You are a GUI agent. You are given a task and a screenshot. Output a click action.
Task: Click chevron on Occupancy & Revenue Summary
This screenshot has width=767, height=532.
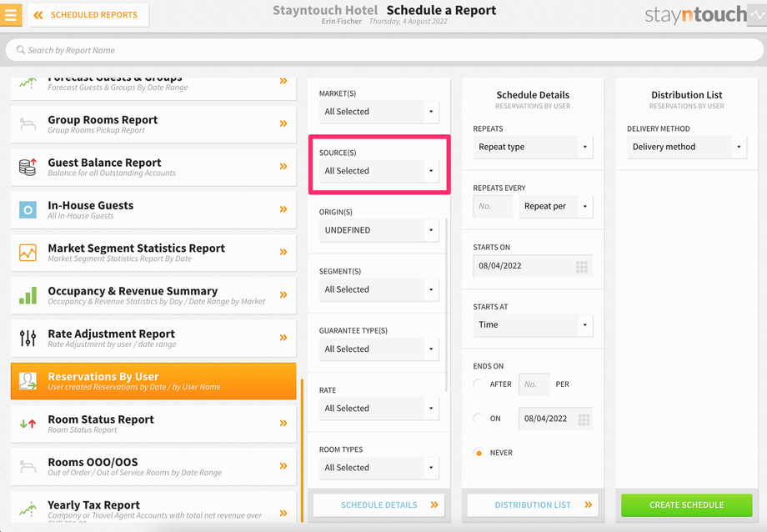[x=283, y=294]
